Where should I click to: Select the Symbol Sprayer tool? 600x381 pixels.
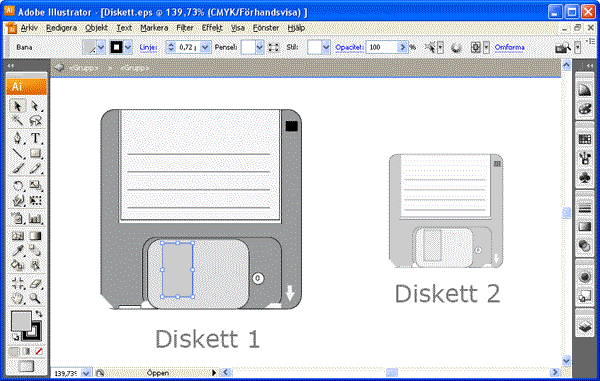18,218
